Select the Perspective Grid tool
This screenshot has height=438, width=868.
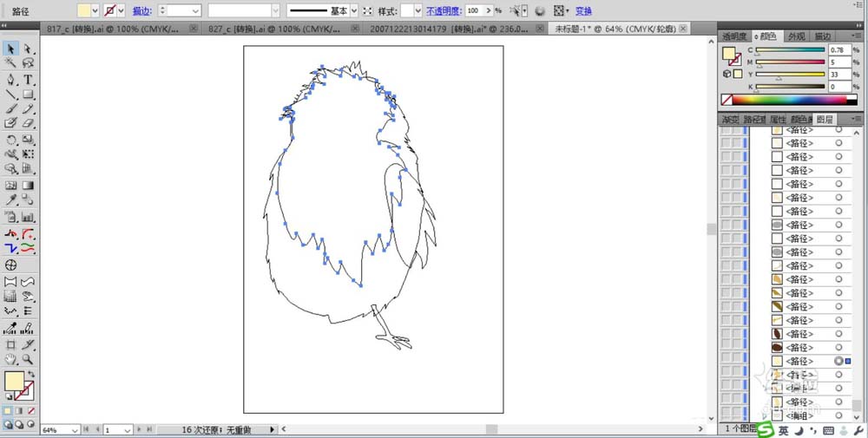29,168
